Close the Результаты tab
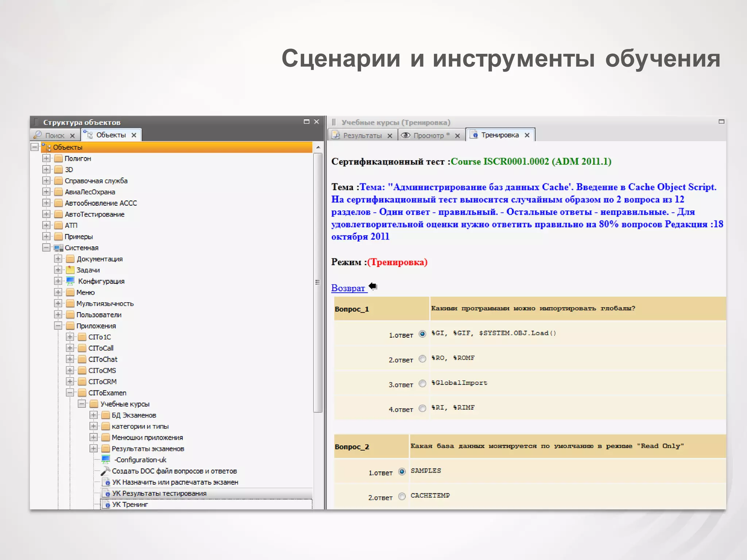 pyautogui.click(x=390, y=136)
